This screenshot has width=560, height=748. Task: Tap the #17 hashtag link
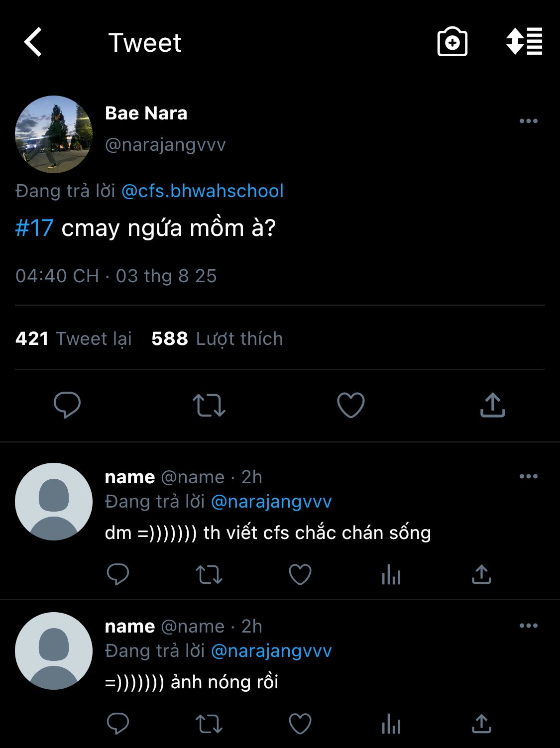point(34,228)
